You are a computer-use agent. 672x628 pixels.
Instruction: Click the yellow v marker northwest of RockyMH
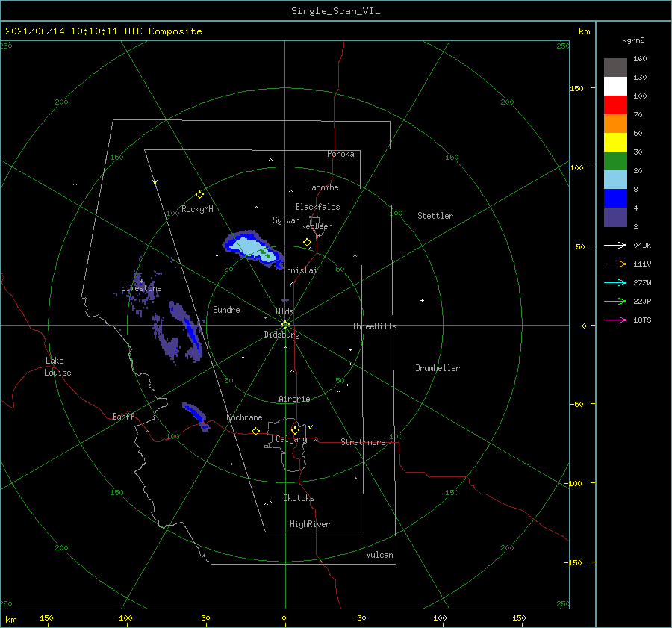[x=155, y=182]
